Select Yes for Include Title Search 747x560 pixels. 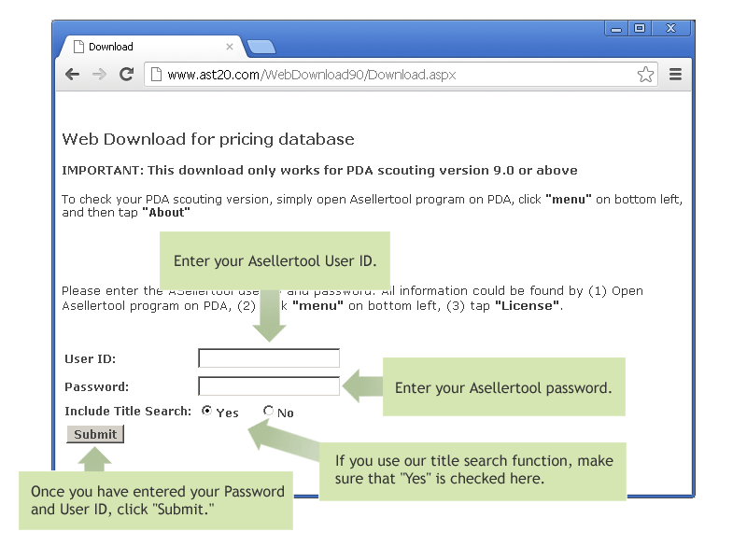pyautogui.click(x=206, y=411)
